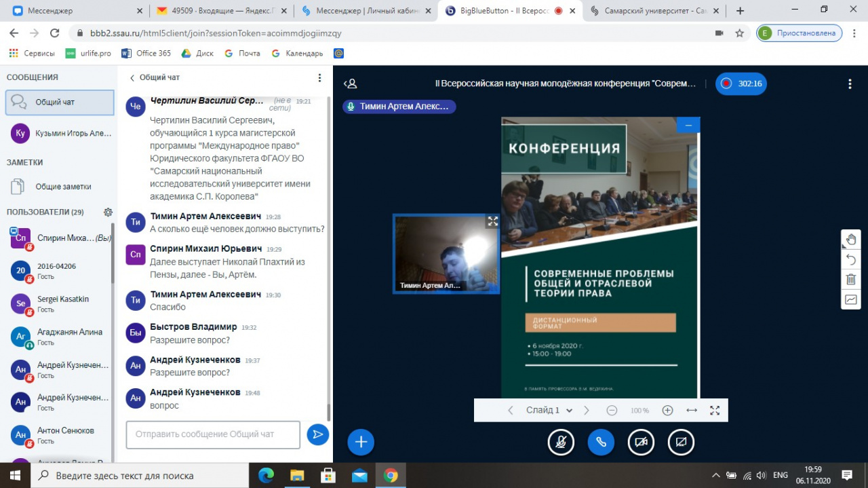Open the meeting options menu
Viewport: 868px width, 488px height.
850,84
